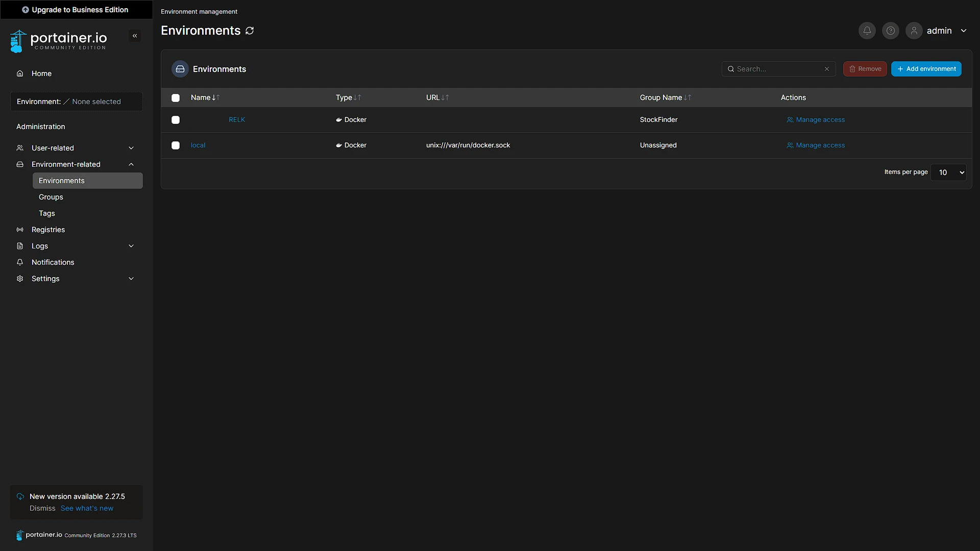The height and width of the screenshot is (551, 980).
Task: Sort the table by Type column arrows
Action: 357,97
